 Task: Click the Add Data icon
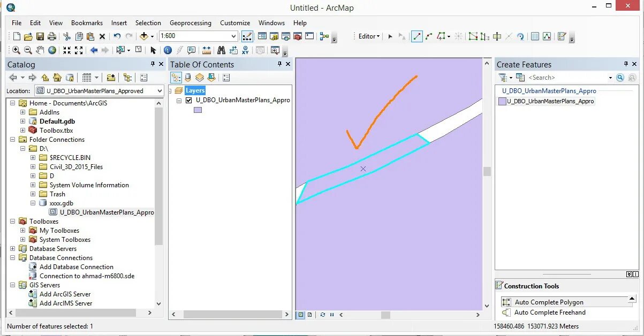coord(144,36)
